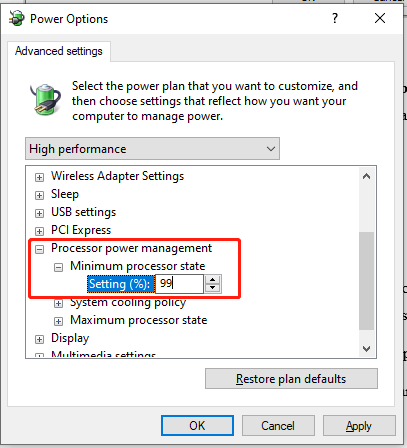
Task: Click the question mark help button
Action: 335,18
